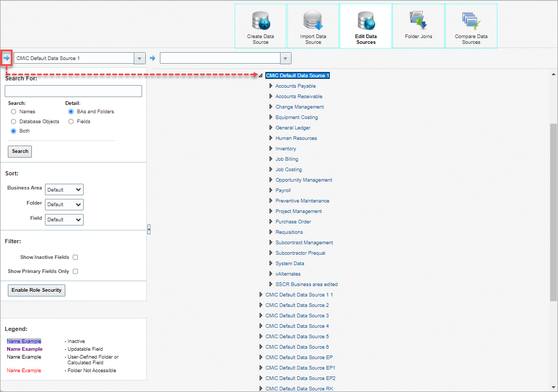
Task: Select the Both search radio button
Action: coord(14,131)
